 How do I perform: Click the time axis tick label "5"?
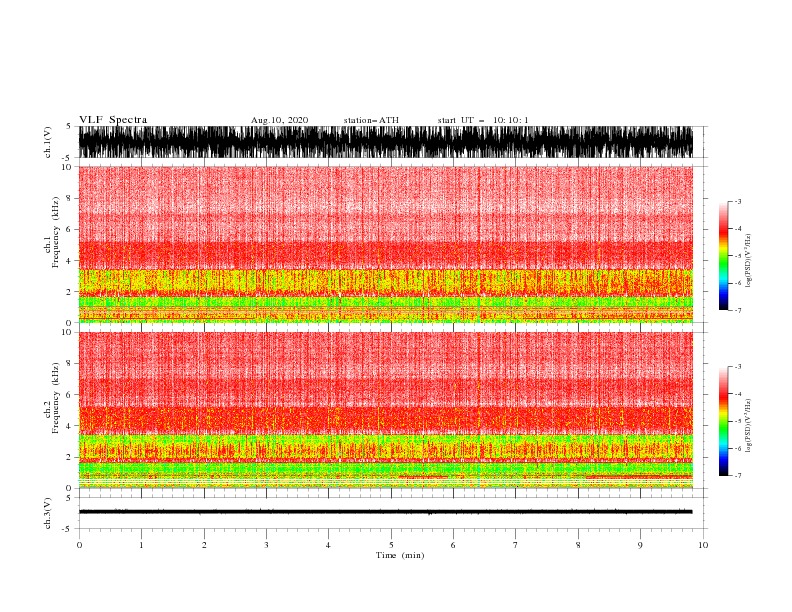point(391,545)
